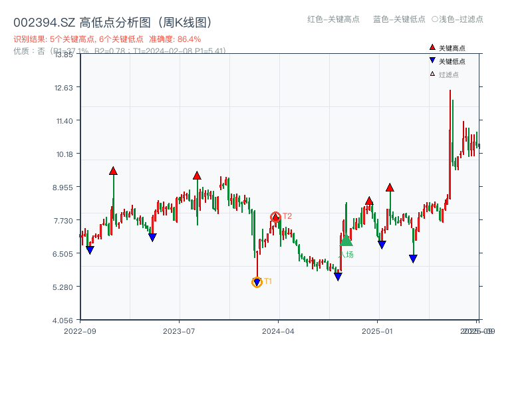Select the highest red triangle marker above 12.63 peak

pyautogui.click(x=112, y=170)
